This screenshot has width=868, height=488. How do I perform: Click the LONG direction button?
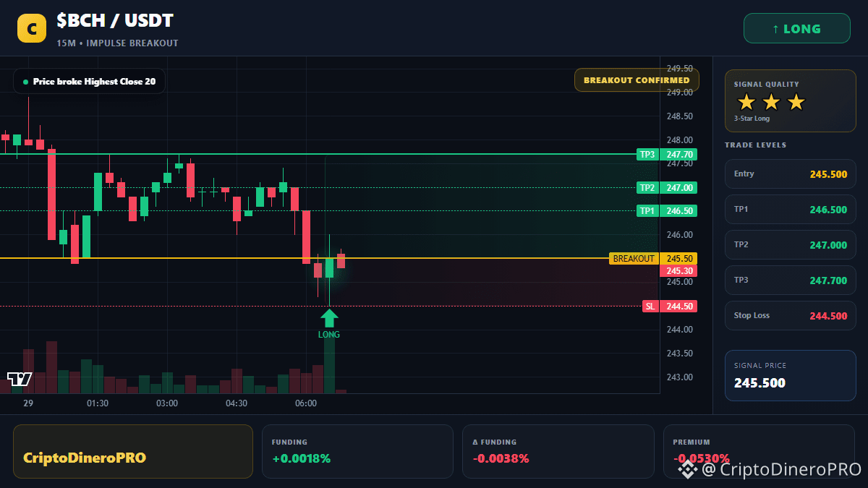pos(796,29)
